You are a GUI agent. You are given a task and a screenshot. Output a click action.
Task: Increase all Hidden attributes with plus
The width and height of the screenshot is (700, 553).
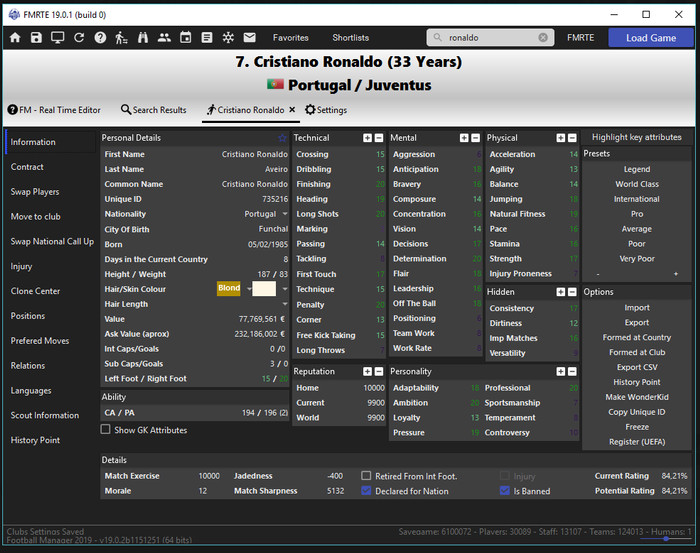pos(561,292)
